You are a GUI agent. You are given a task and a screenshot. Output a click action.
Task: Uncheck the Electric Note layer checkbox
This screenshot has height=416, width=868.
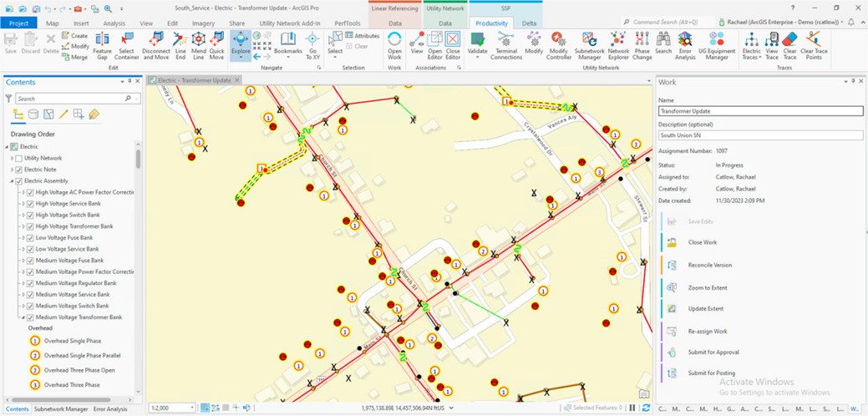(19, 170)
